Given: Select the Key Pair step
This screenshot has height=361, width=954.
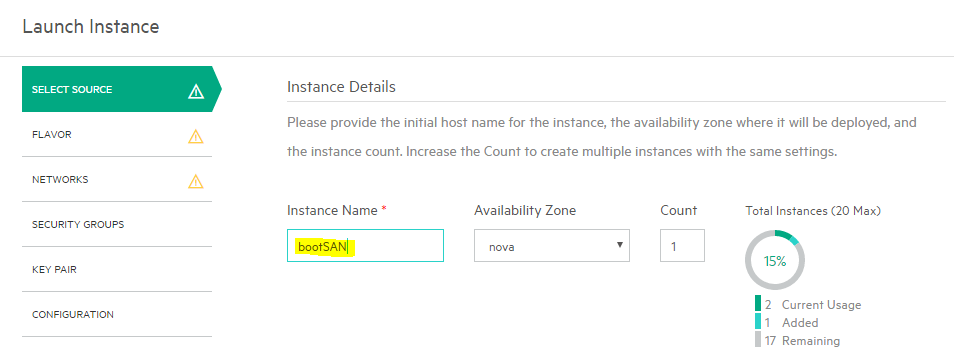Looking at the screenshot, I should pos(117,270).
